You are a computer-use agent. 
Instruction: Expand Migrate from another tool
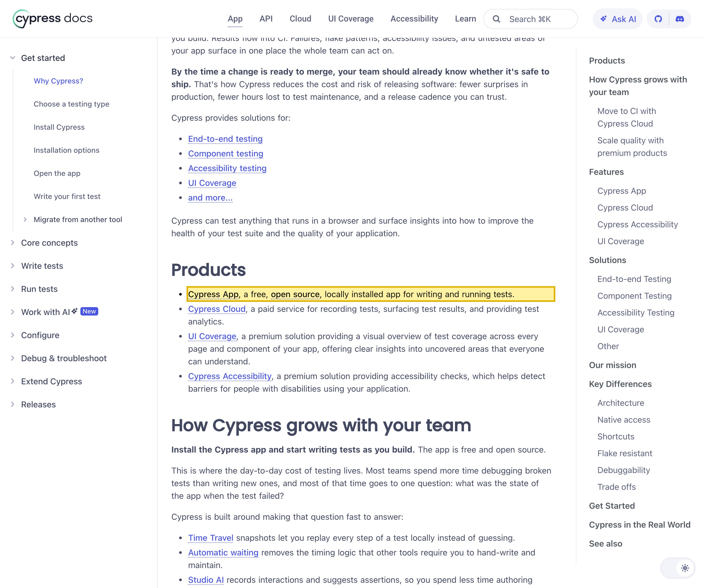[25, 219]
